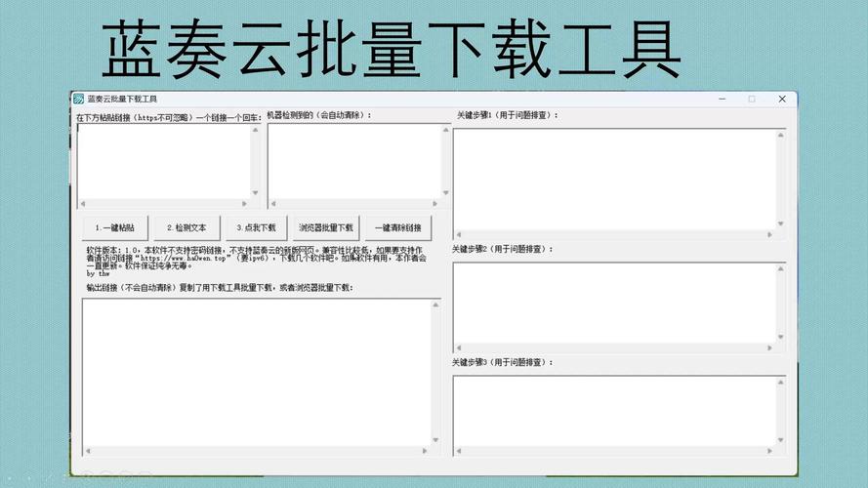The width and height of the screenshot is (868, 488).
Task: Click inside the 关键步骤1 log box
Action: tap(613, 178)
